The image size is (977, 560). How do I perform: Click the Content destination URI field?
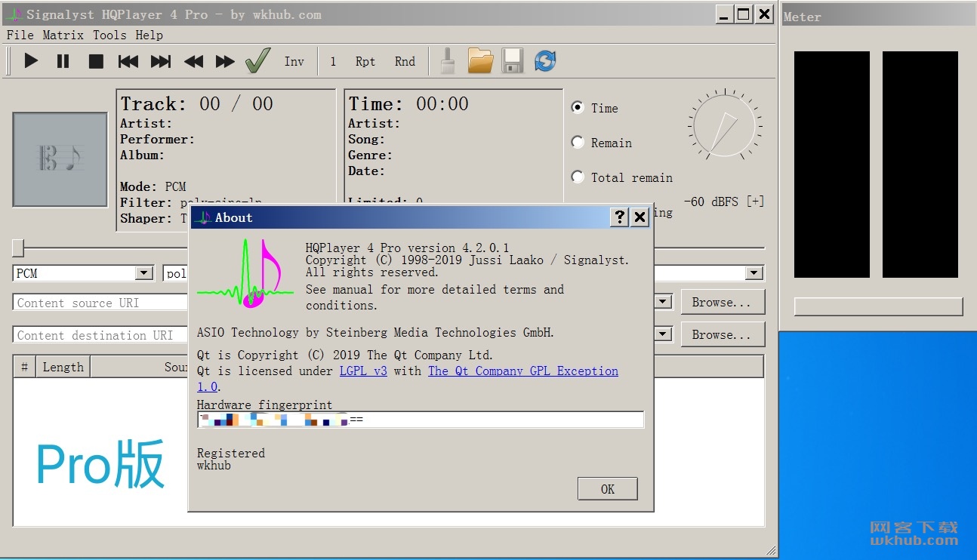[101, 335]
